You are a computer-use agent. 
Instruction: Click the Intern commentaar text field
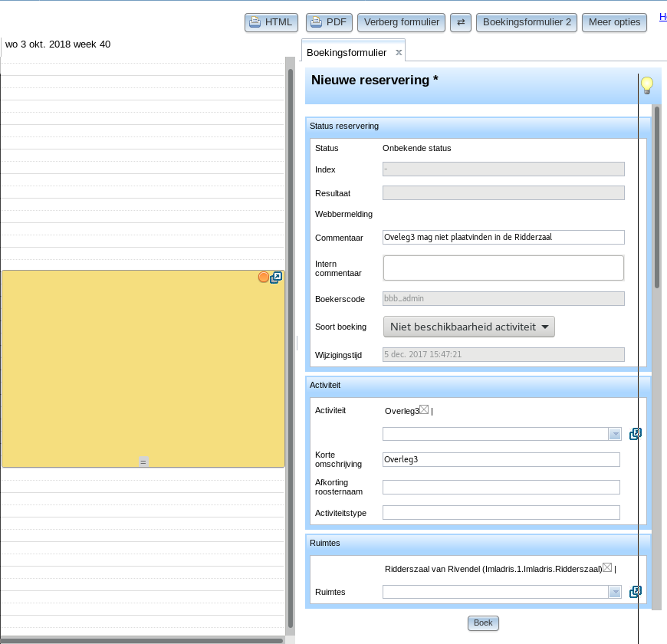point(503,268)
